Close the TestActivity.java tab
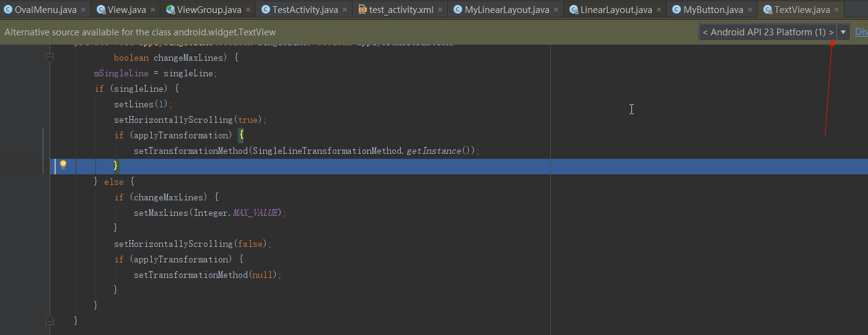 click(x=344, y=10)
